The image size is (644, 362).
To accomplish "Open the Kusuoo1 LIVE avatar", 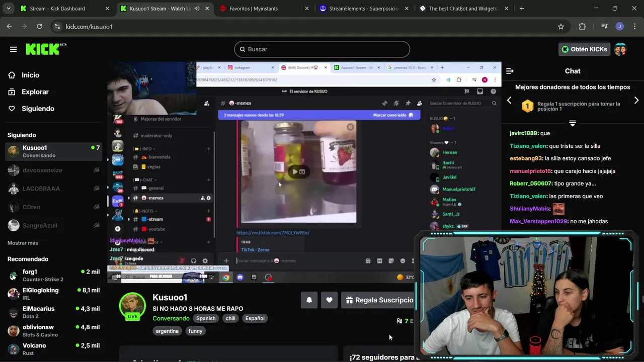I will click(x=132, y=306).
